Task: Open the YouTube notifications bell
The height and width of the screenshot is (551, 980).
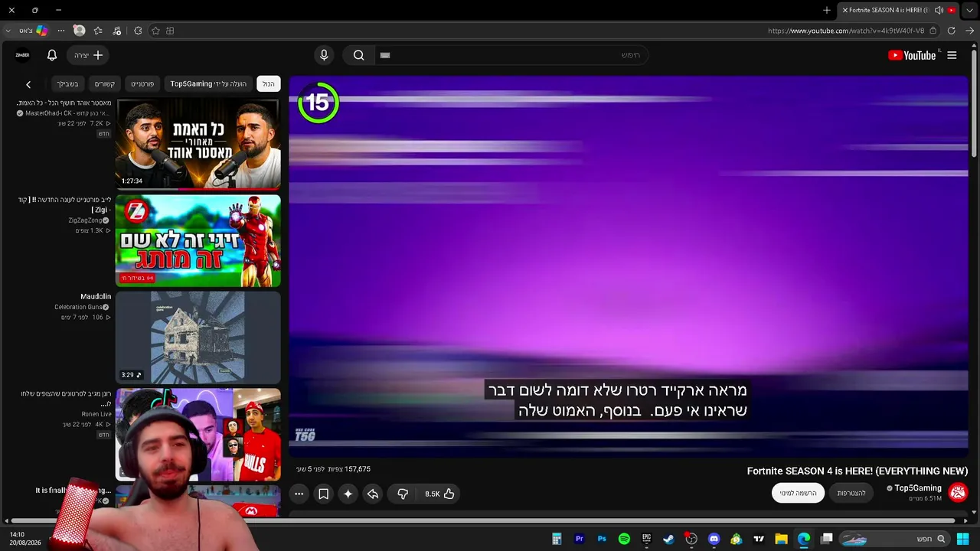Action: point(52,55)
